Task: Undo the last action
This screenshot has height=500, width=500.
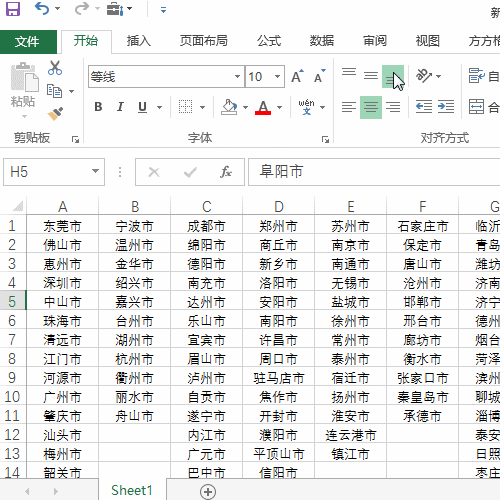Action: coord(42,9)
